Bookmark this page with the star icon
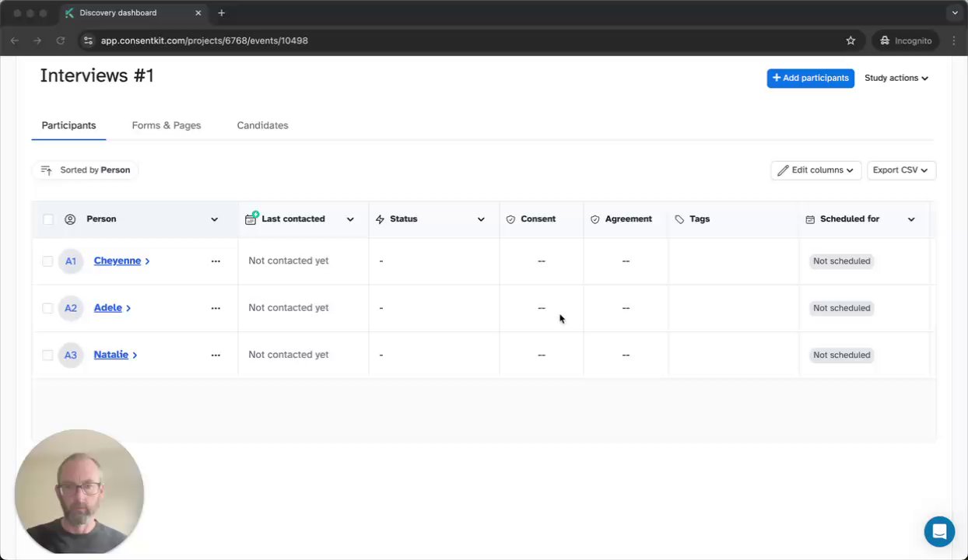Image resolution: width=968 pixels, height=560 pixels. click(851, 40)
